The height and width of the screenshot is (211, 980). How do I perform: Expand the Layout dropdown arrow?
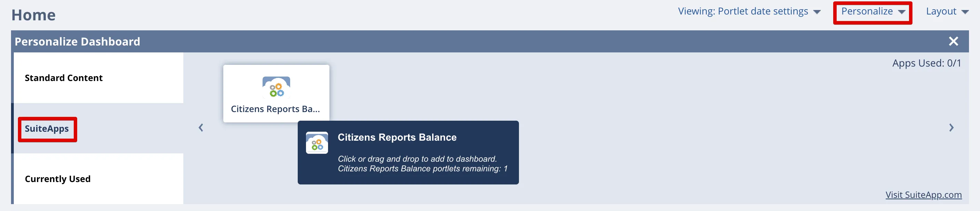965,12
